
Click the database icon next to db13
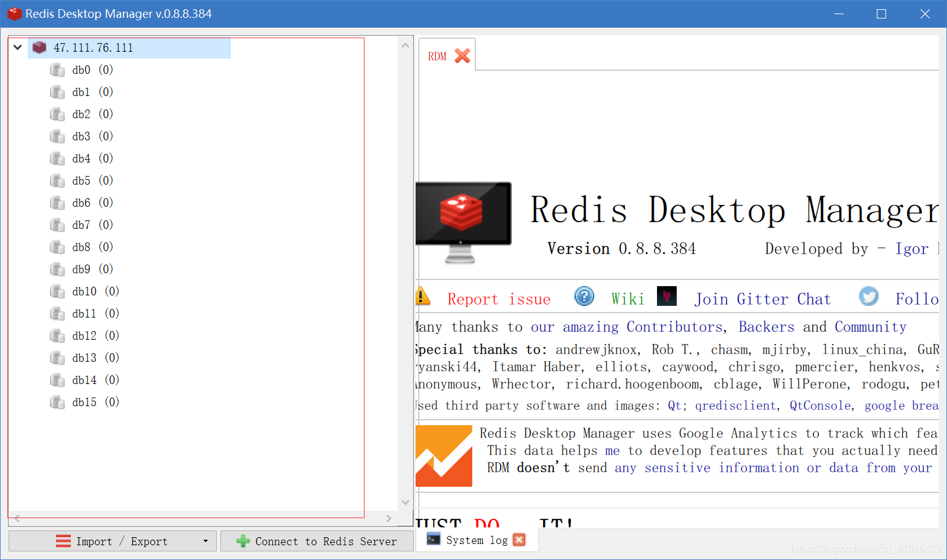point(57,358)
